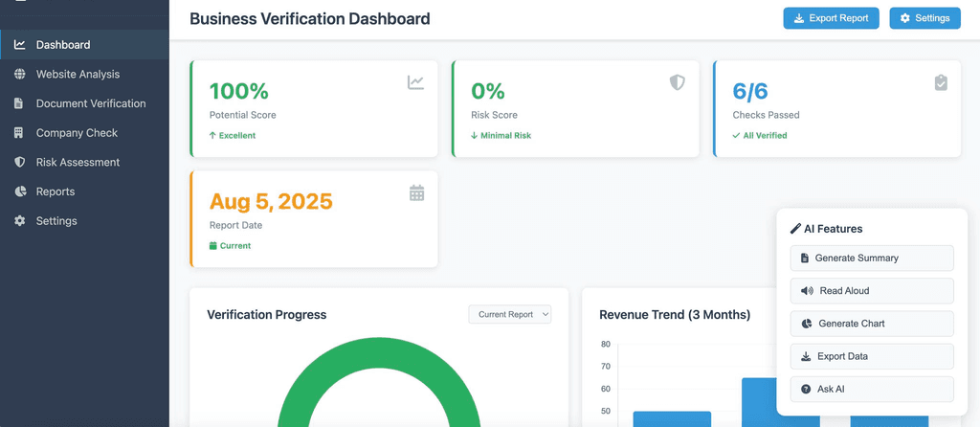Click the 80 axis label on revenue chart
This screenshot has height=427, width=980.
[605, 344]
